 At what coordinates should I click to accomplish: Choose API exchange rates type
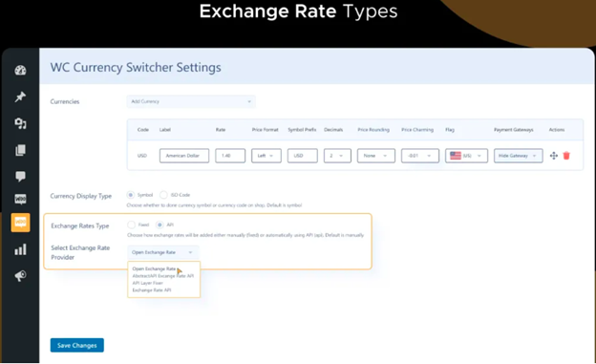pos(160,225)
